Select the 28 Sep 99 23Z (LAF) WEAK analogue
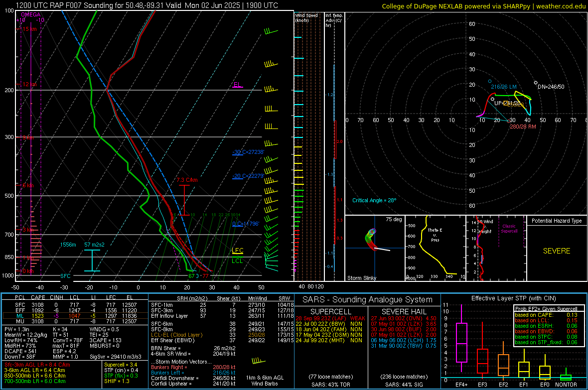 point(330,318)
